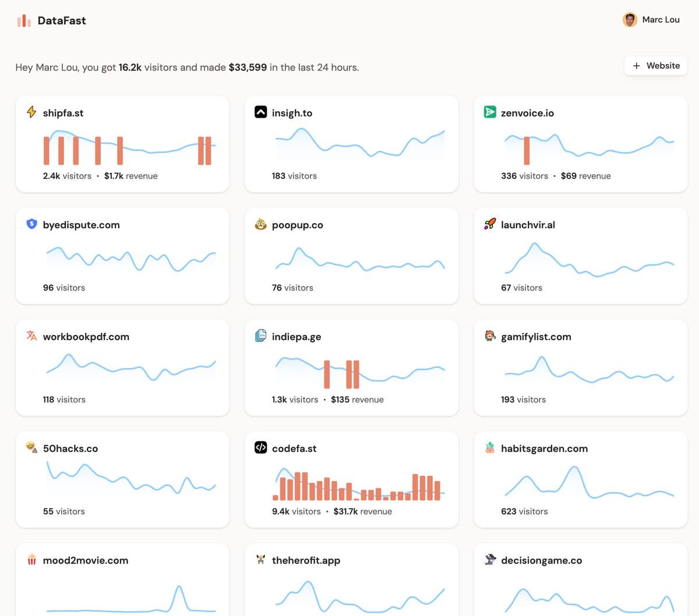This screenshot has width=699, height=616.
Task: Click the shipfa.st visitors chart
Action: (129, 148)
